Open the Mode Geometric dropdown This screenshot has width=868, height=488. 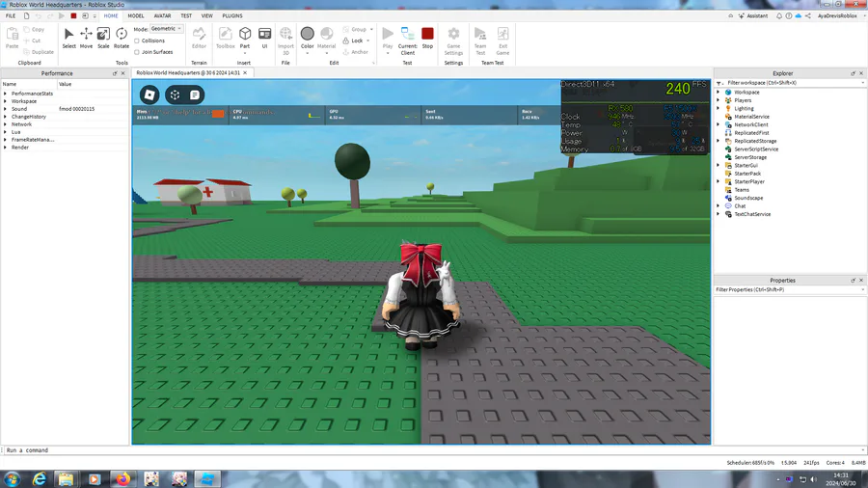pyautogui.click(x=167, y=29)
